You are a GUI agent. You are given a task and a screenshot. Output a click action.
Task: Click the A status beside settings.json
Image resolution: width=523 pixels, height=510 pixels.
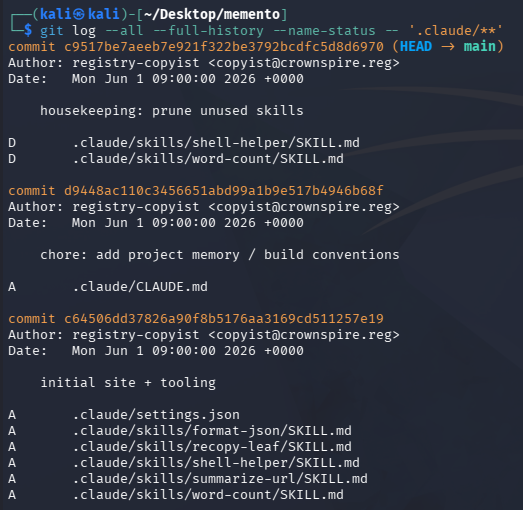(12, 415)
